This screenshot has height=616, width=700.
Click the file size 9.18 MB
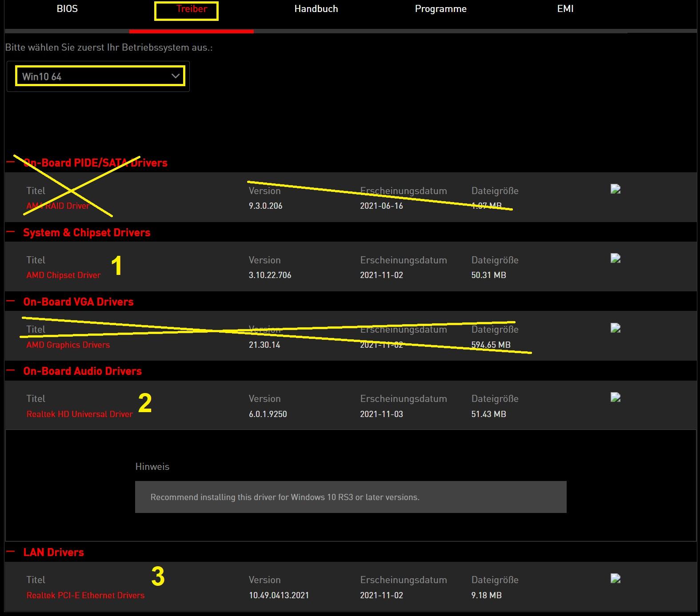click(486, 595)
